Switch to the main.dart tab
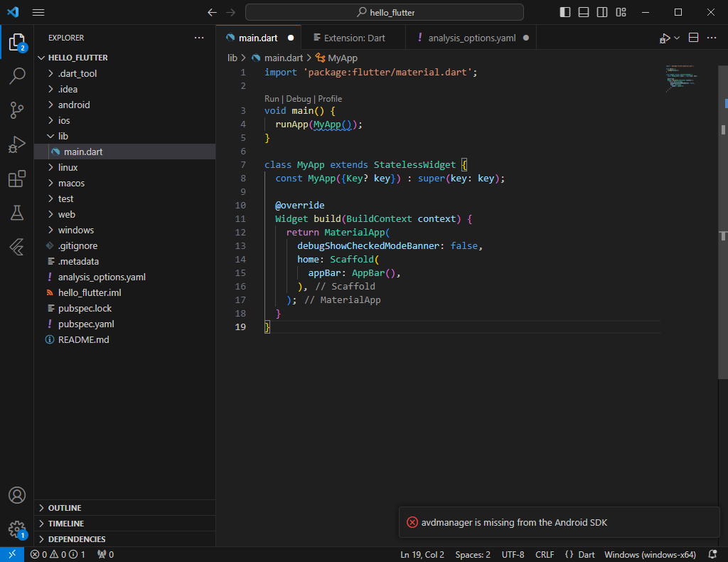Image resolution: width=728 pixels, height=562 pixels. pos(258,38)
